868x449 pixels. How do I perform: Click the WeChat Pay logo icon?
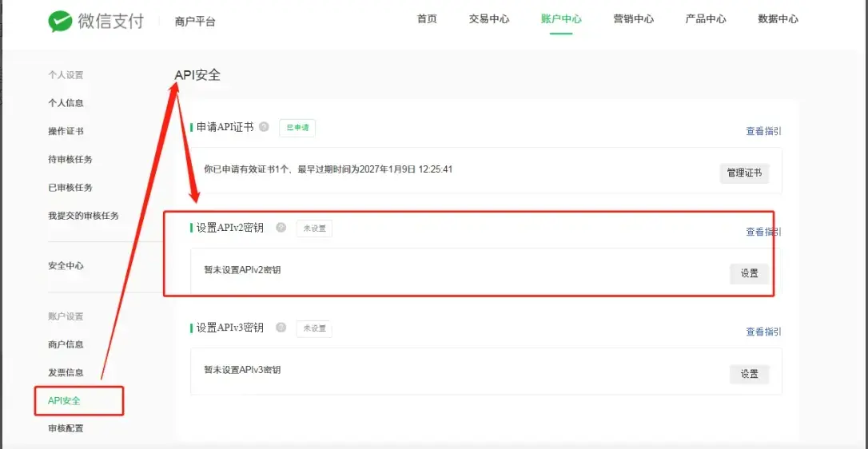[x=60, y=21]
